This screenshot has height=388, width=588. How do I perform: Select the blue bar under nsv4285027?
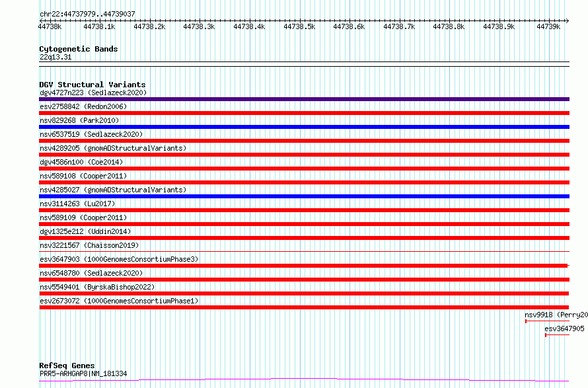click(x=304, y=196)
